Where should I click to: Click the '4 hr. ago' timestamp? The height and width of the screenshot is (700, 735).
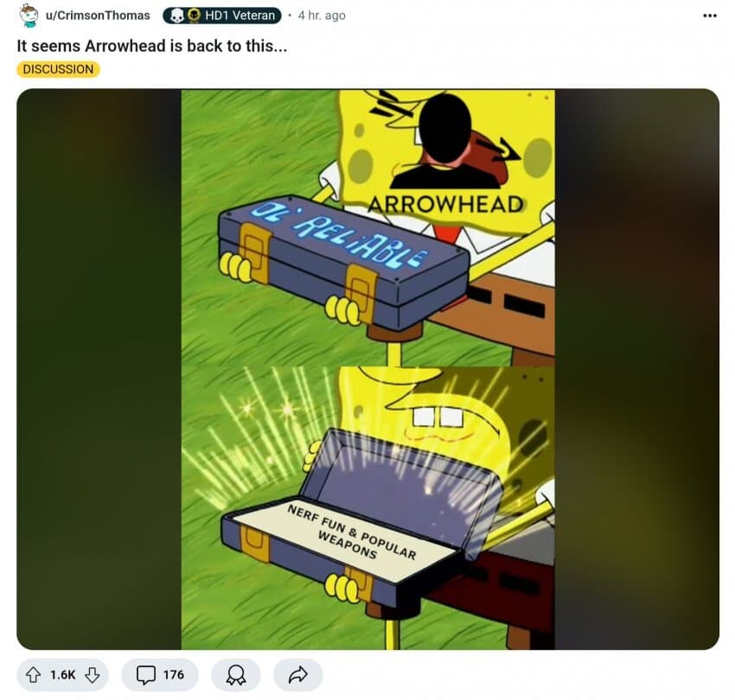322,16
